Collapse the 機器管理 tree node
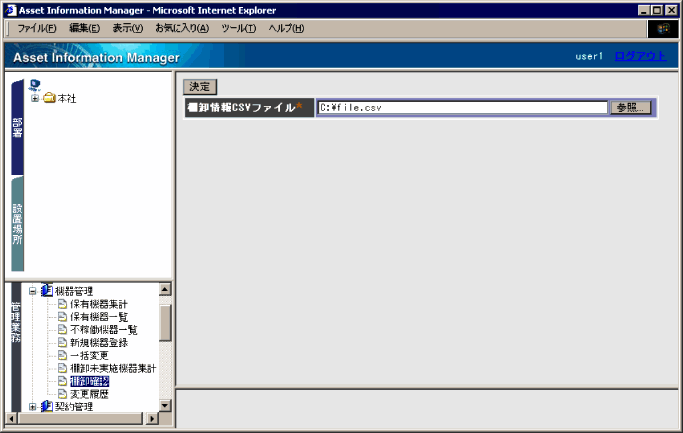 pyautogui.click(x=33, y=291)
